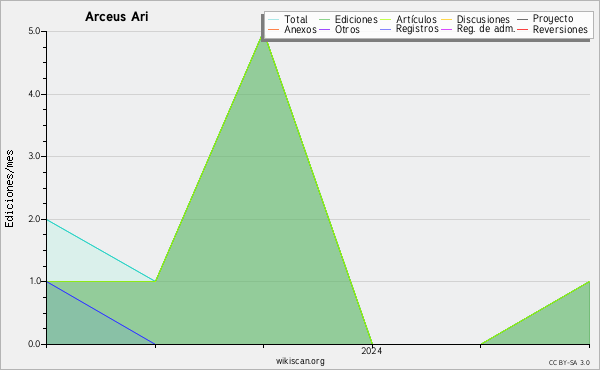Click the 0.0 y-axis tick label
The width and height of the screenshot is (600, 370).
(34, 344)
